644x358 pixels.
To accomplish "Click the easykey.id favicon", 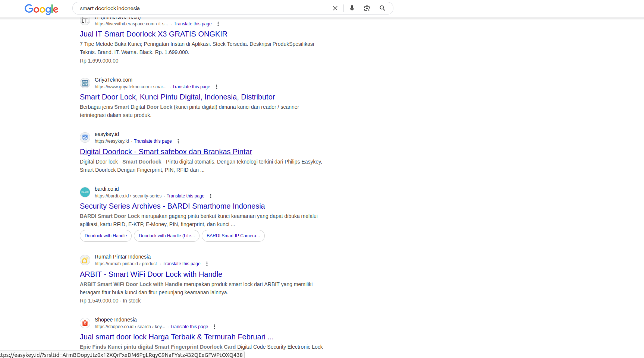I will click(x=85, y=137).
